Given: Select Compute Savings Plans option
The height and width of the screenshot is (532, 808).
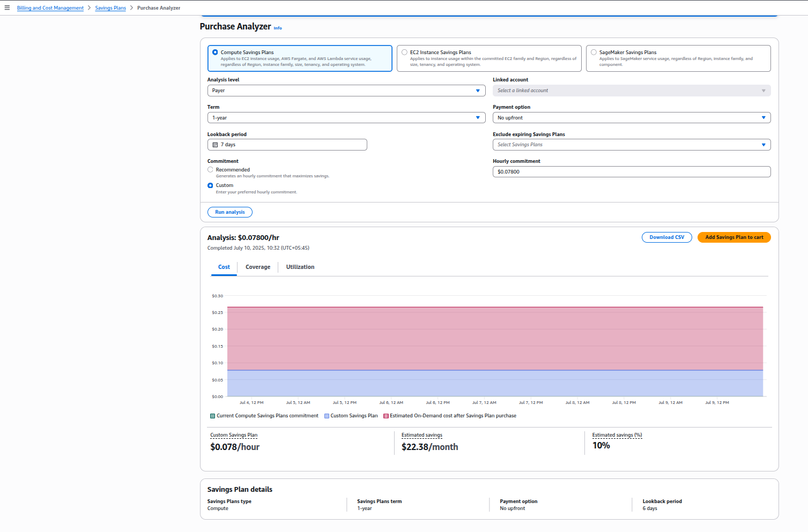Looking at the screenshot, I should (x=215, y=53).
